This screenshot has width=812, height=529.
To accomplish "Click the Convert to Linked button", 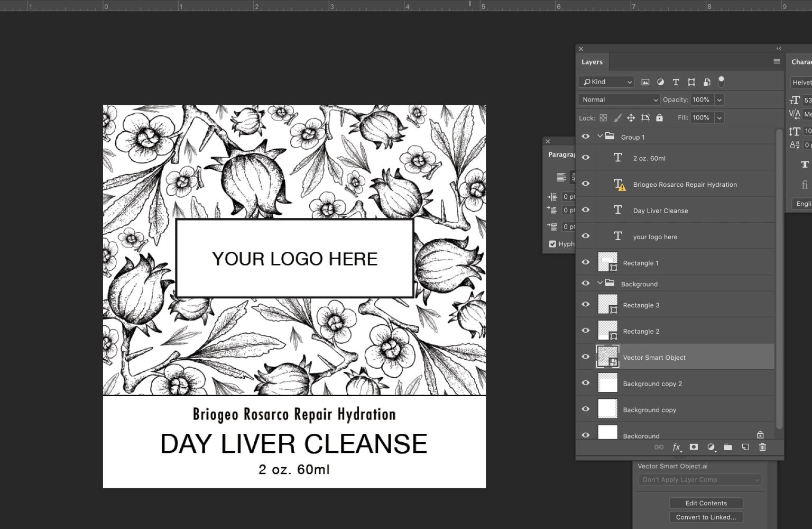I will pyautogui.click(x=706, y=517).
